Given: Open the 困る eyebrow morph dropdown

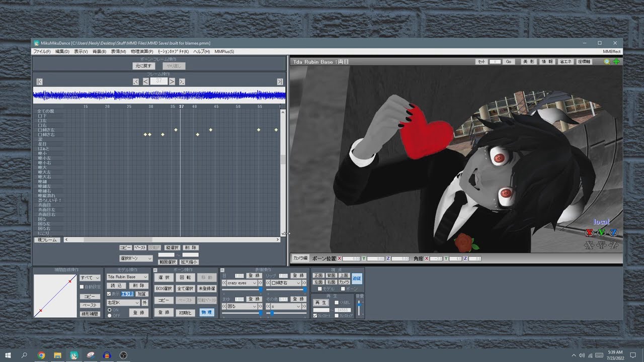Looking at the screenshot, I should click(x=242, y=306).
